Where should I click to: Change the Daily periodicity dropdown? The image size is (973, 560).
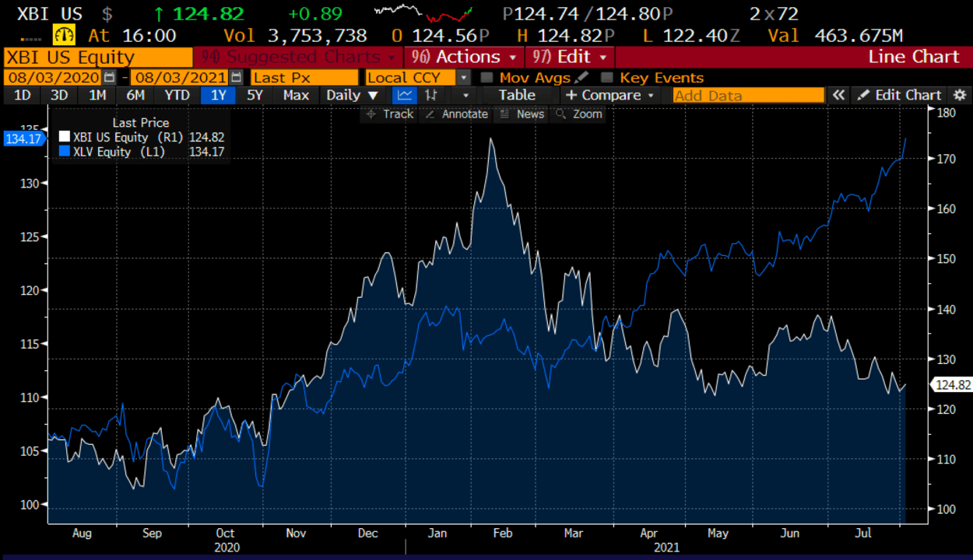tap(352, 95)
